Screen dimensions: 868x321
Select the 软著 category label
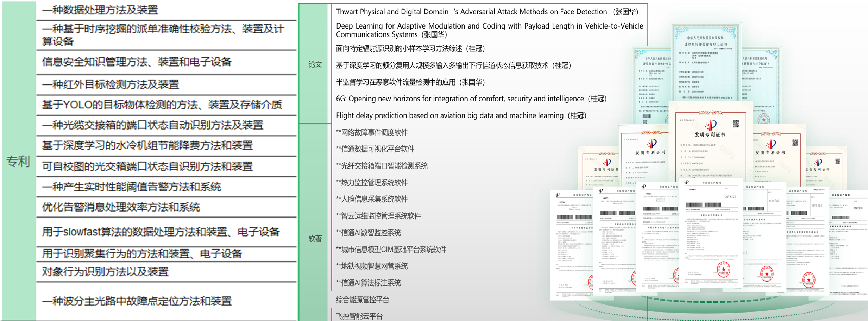[315, 239]
